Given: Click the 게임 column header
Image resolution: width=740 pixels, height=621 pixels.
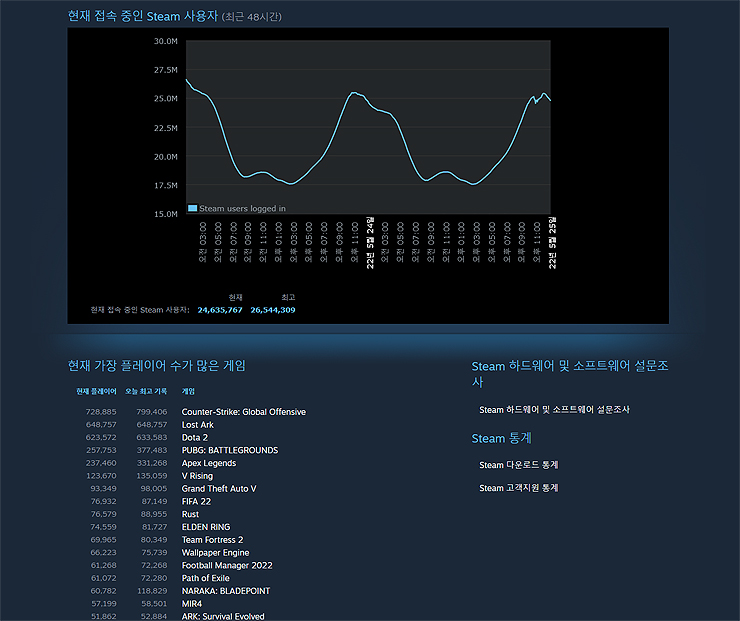Looking at the screenshot, I should [x=188, y=391].
